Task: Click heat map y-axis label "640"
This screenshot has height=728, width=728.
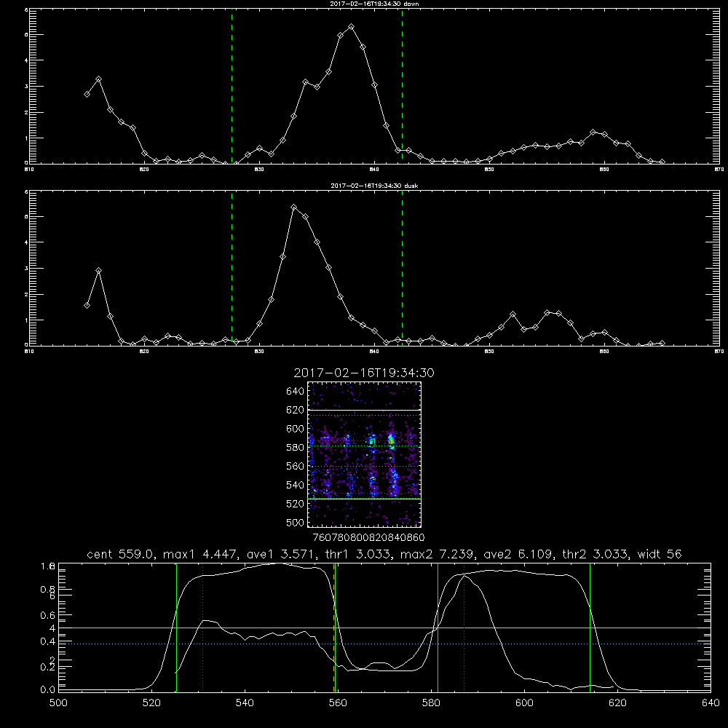Action: pyautogui.click(x=295, y=391)
